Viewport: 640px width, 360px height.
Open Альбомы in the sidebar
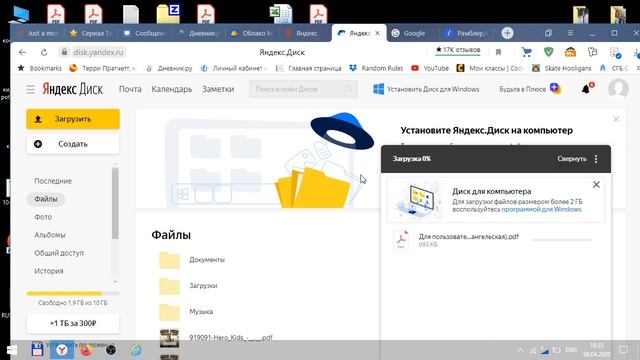pos(50,235)
